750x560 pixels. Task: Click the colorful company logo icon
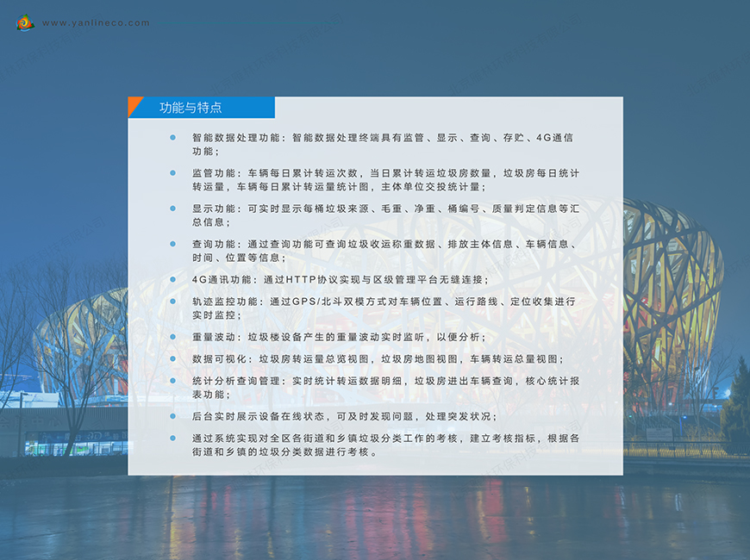click(25, 22)
